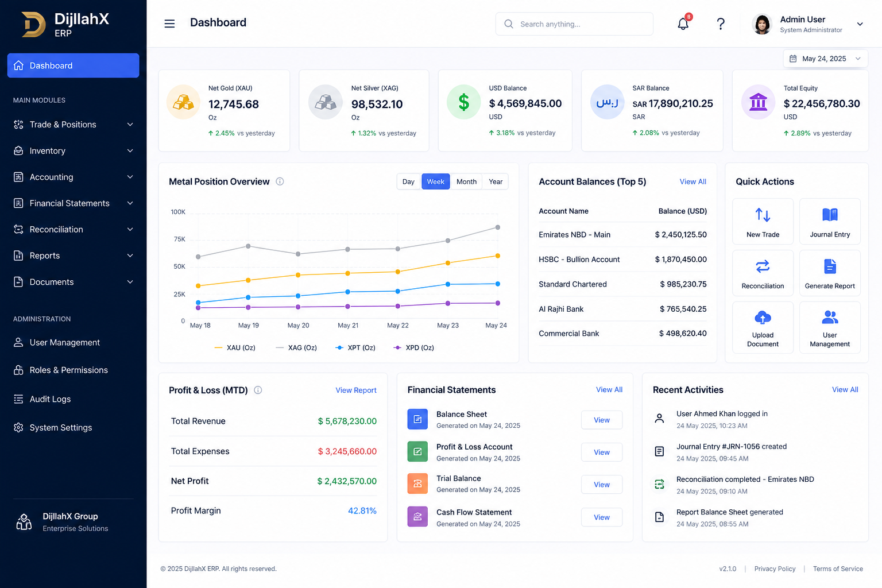Click the SAR Balance riyal icon

(607, 102)
